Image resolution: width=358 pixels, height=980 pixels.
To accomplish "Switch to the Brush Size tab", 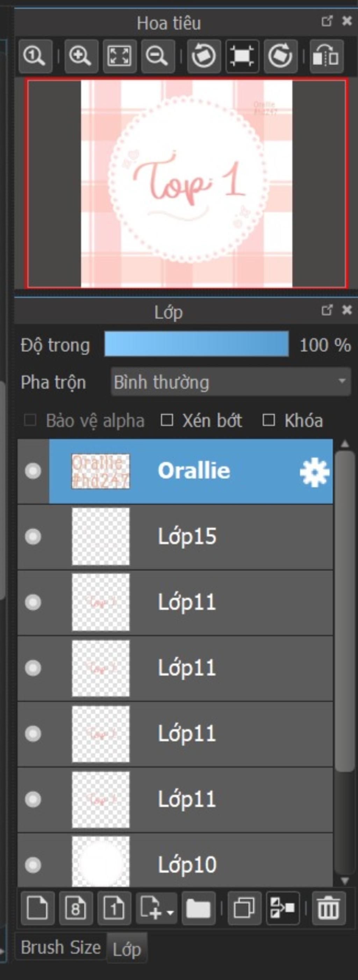I will tap(60, 947).
